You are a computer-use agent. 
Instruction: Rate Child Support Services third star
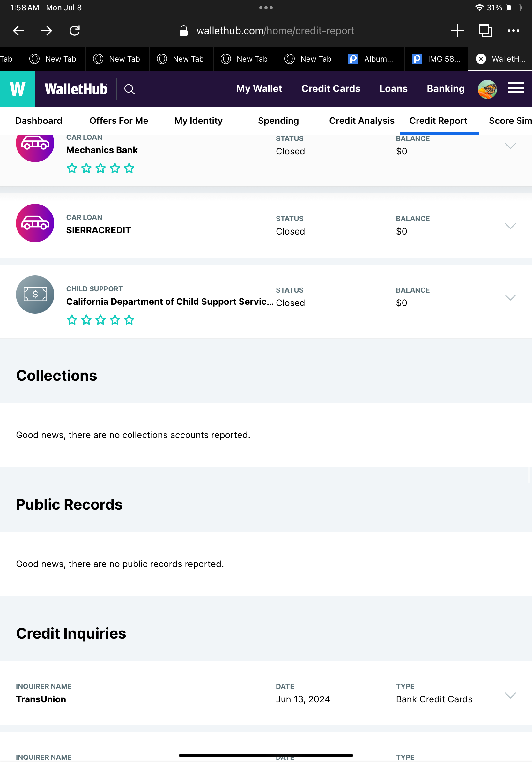pyautogui.click(x=100, y=320)
